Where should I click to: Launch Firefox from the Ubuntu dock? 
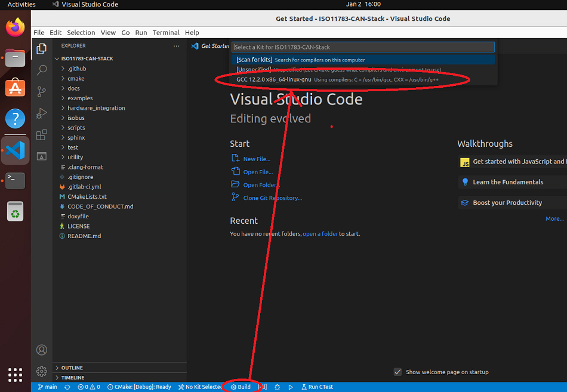click(15, 27)
